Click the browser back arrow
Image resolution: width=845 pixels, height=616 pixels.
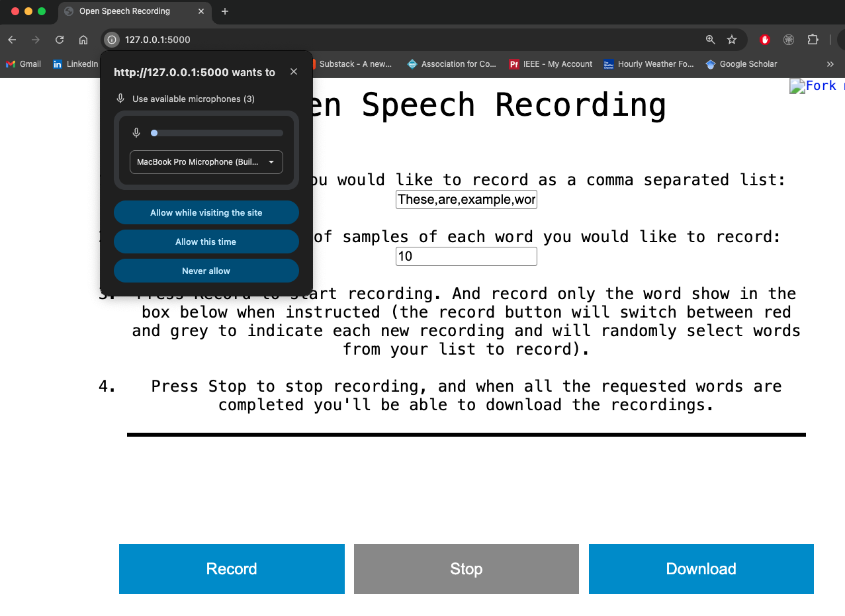(x=12, y=40)
